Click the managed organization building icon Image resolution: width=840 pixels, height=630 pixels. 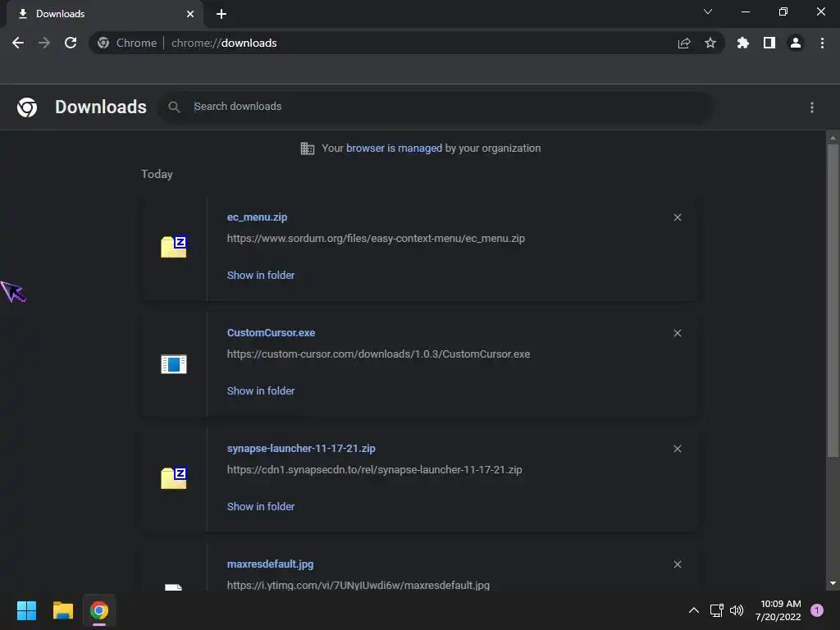[x=308, y=148]
